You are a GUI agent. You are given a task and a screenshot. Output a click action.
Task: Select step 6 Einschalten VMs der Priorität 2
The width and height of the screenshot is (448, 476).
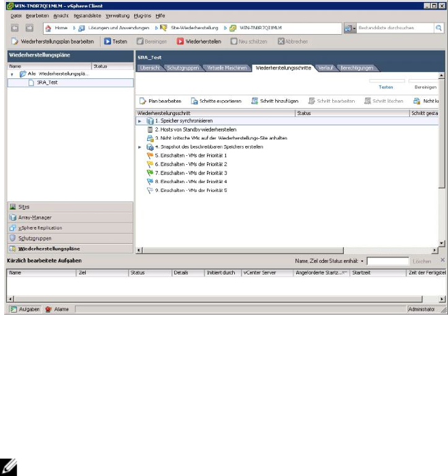pos(191,164)
